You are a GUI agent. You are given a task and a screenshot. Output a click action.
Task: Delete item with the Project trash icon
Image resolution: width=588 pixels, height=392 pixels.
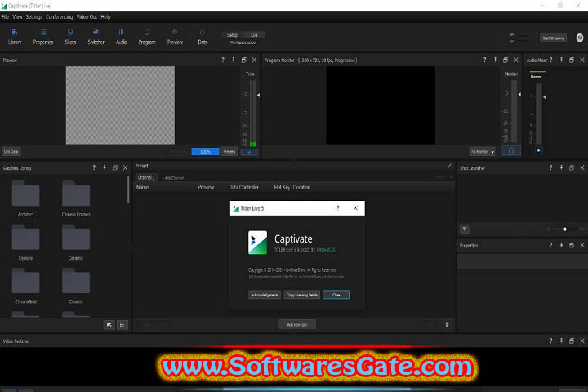coord(447,324)
